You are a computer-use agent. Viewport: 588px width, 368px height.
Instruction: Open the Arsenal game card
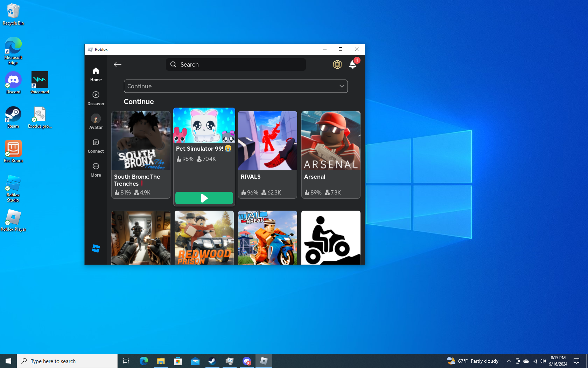coord(331,155)
